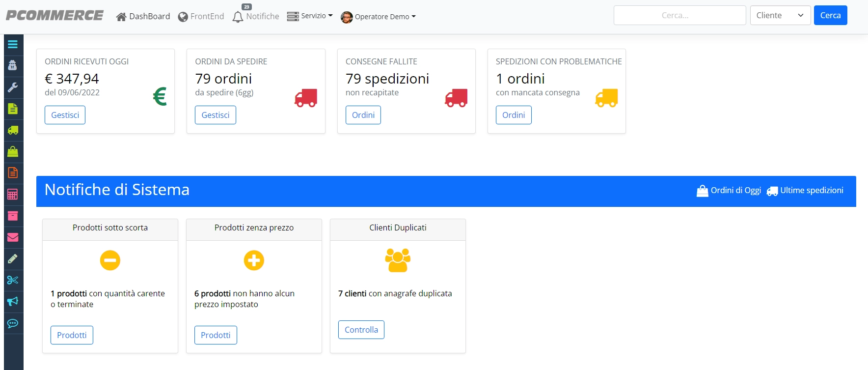Click the yellow plus circle icon

[x=254, y=260]
